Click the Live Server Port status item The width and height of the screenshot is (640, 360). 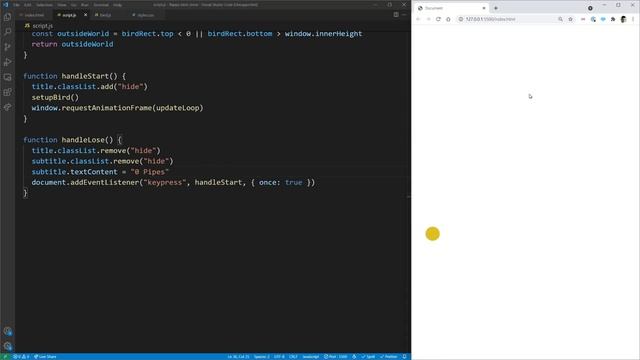pos(336,356)
